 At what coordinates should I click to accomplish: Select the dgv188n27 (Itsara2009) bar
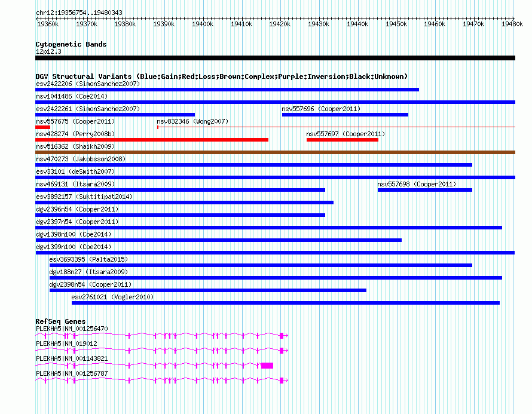click(x=276, y=278)
